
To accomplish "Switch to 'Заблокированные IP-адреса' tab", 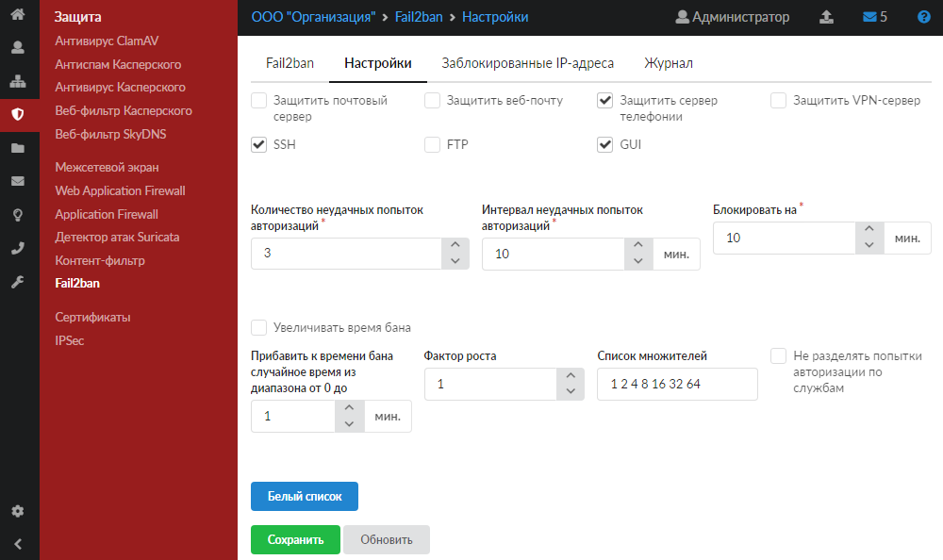I will 527,63.
